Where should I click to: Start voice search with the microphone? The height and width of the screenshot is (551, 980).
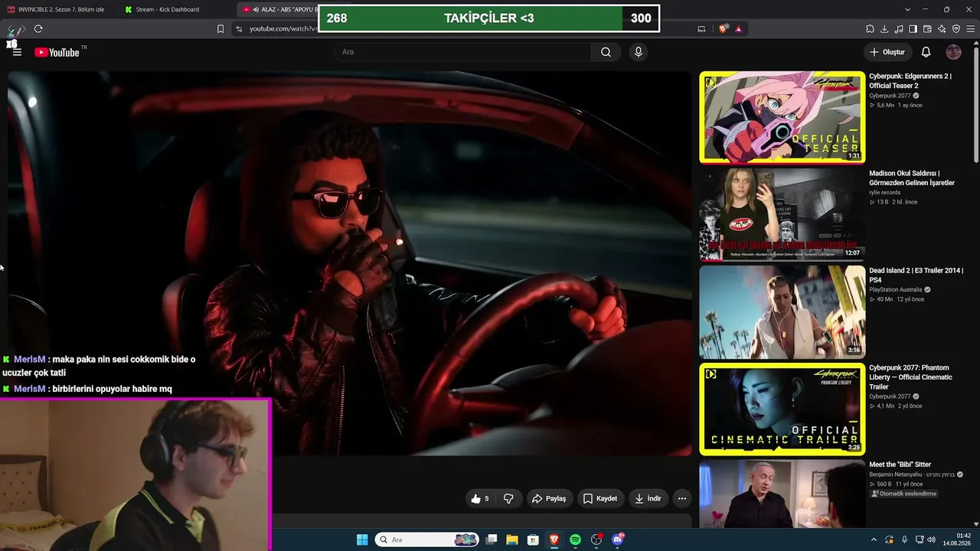(x=639, y=52)
